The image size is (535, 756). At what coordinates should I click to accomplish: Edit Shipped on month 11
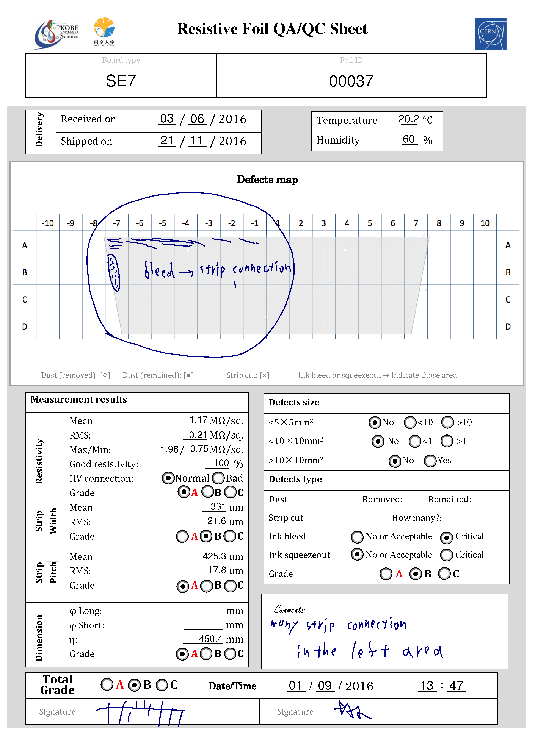tap(197, 141)
